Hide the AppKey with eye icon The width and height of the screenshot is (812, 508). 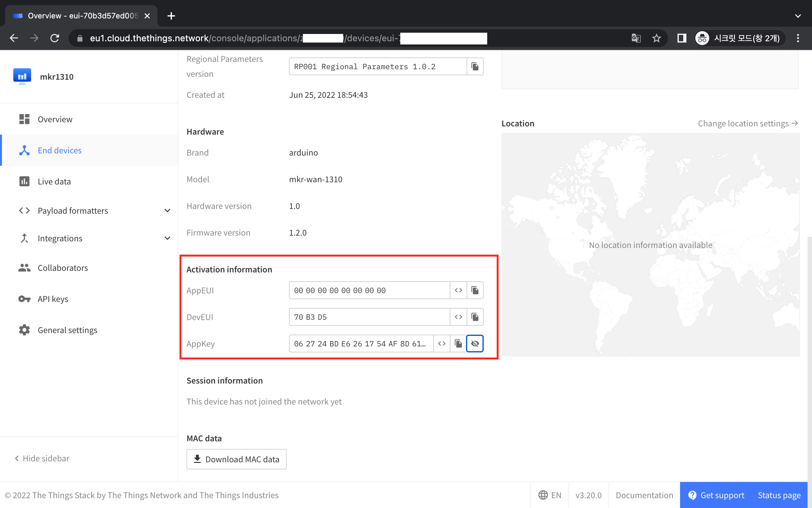coord(475,343)
